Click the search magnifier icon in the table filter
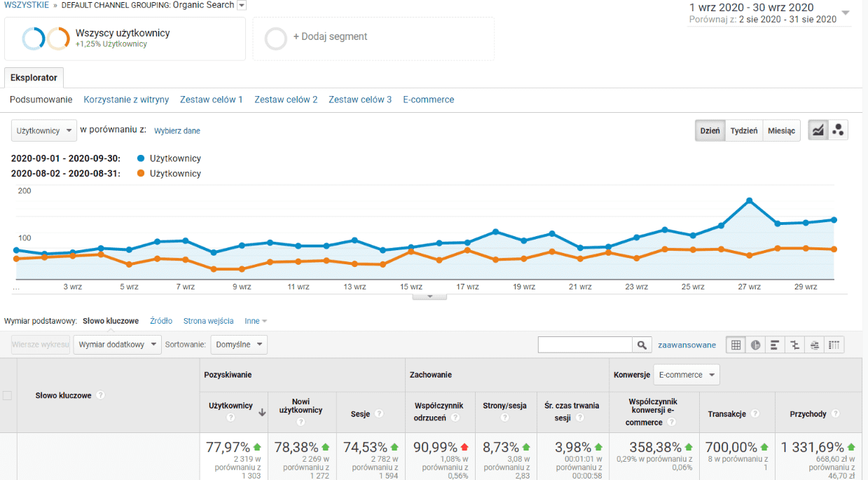 pyautogui.click(x=642, y=344)
